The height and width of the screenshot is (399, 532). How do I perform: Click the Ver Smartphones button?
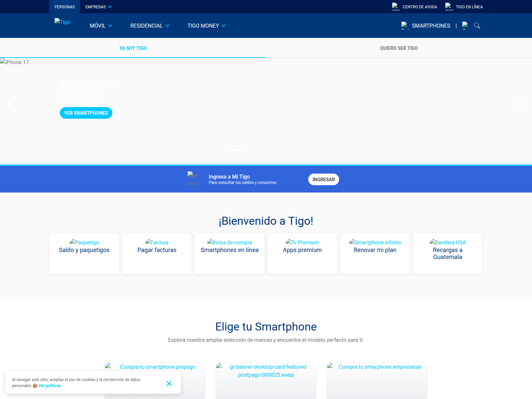pos(86,113)
